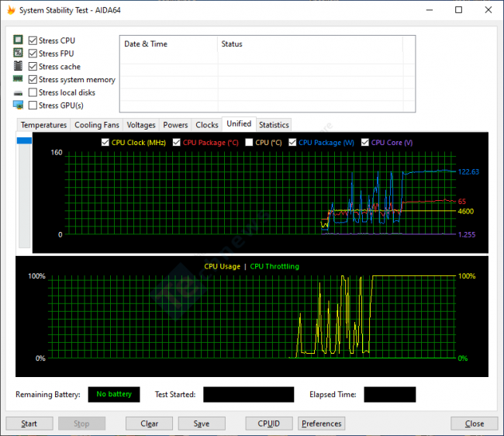The width and height of the screenshot is (504, 436).
Task: Click the cache chip icon beside Stress cache
Action: tap(18, 66)
